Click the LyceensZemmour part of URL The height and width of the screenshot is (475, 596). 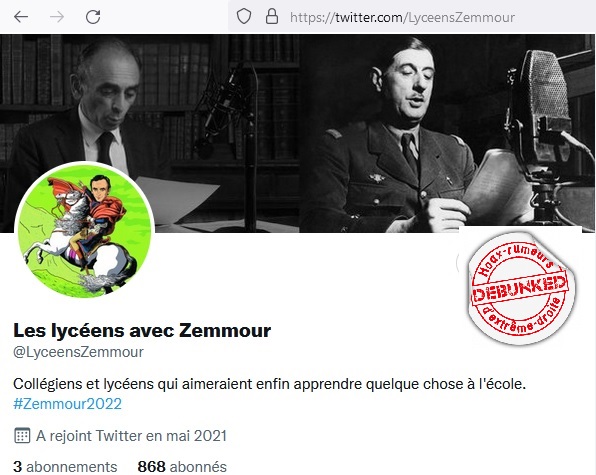[x=462, y=17]
